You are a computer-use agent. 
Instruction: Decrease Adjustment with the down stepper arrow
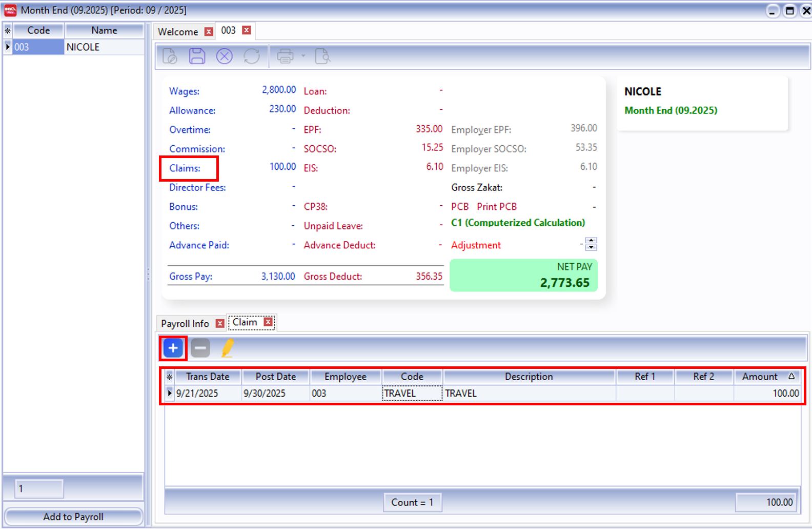click(591, 247)
